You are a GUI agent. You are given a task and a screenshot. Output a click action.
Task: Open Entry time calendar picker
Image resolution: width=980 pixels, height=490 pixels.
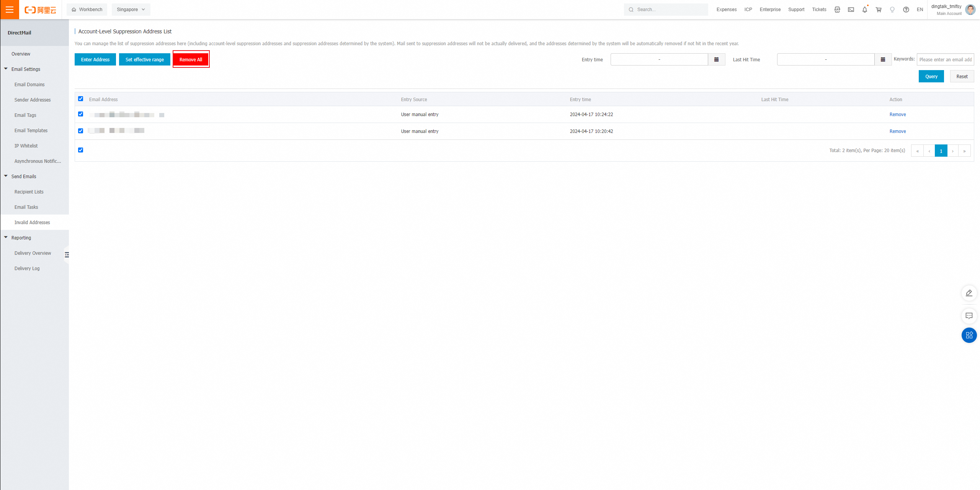tap(716, 59)
